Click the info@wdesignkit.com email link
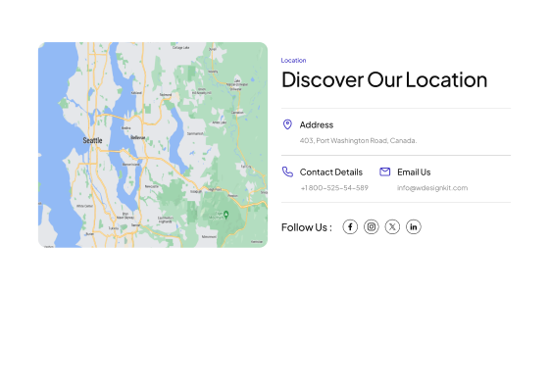 432,188
